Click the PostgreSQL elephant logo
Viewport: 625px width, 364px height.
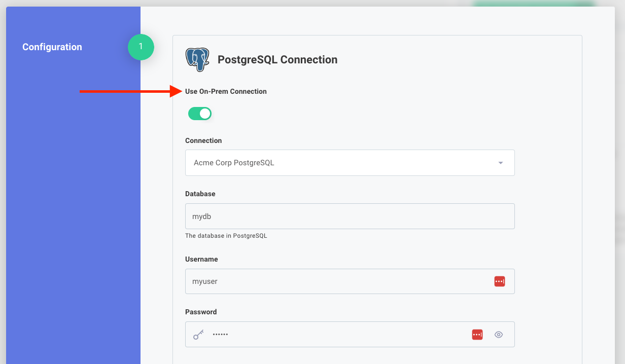[x=197, y=60]
